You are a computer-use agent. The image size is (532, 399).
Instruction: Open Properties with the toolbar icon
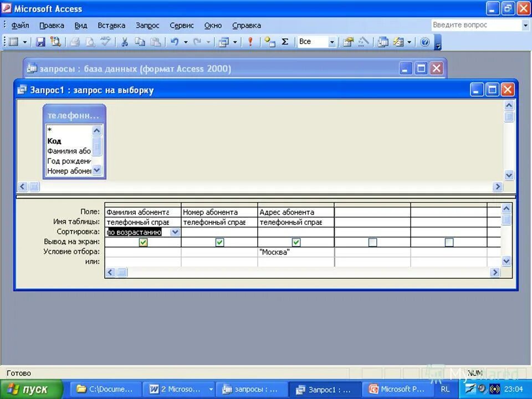[348, 42]
